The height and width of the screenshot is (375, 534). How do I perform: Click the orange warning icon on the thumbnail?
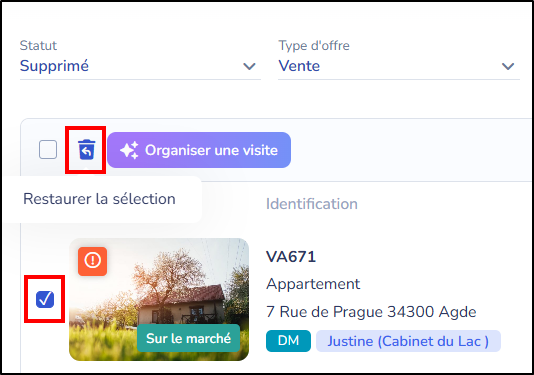coord(92,261)
